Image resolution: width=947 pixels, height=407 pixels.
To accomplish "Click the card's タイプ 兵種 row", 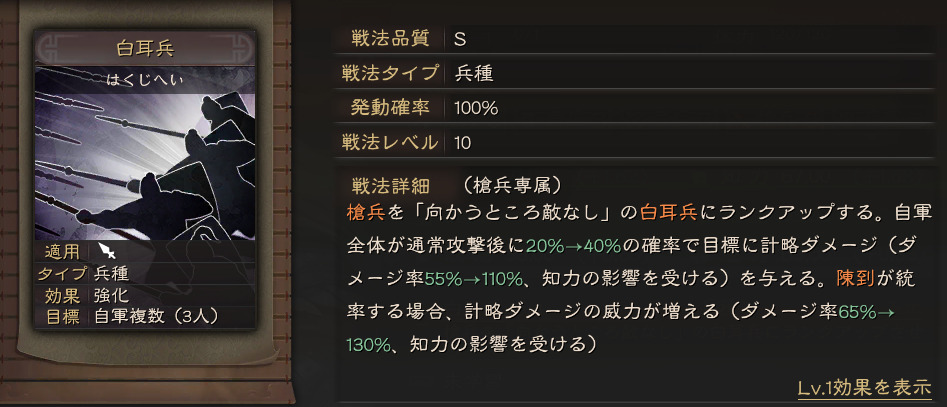I will click(145, 273).
